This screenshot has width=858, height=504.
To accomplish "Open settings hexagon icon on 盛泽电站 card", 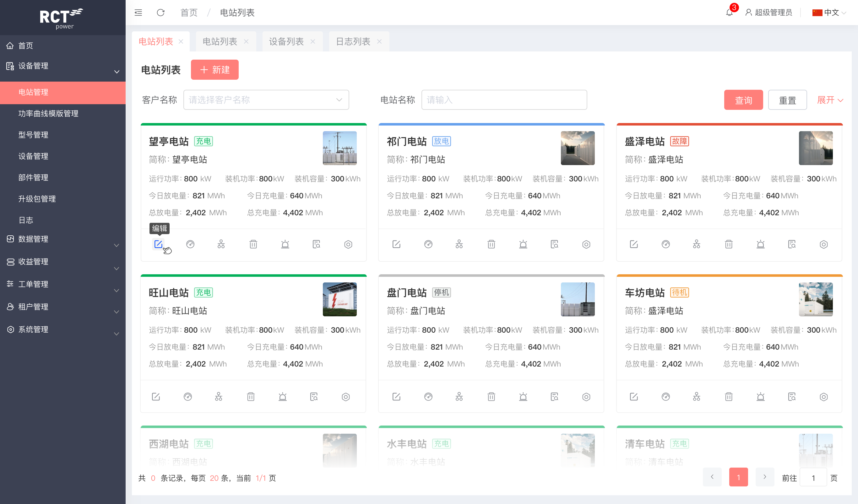I will coord(824,244).
